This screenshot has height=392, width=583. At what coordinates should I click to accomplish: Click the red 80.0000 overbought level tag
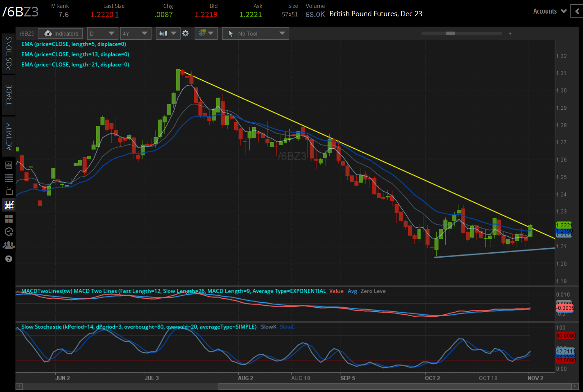[565, 336]
